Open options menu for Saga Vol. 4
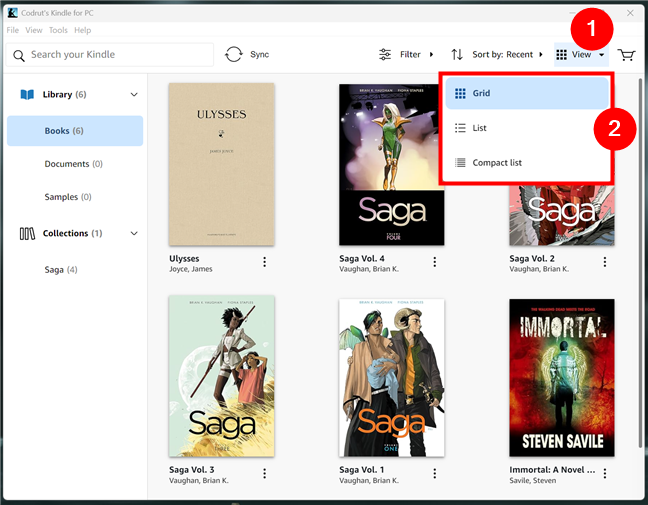This screenshot has width=648, height=505. point(434,262)
